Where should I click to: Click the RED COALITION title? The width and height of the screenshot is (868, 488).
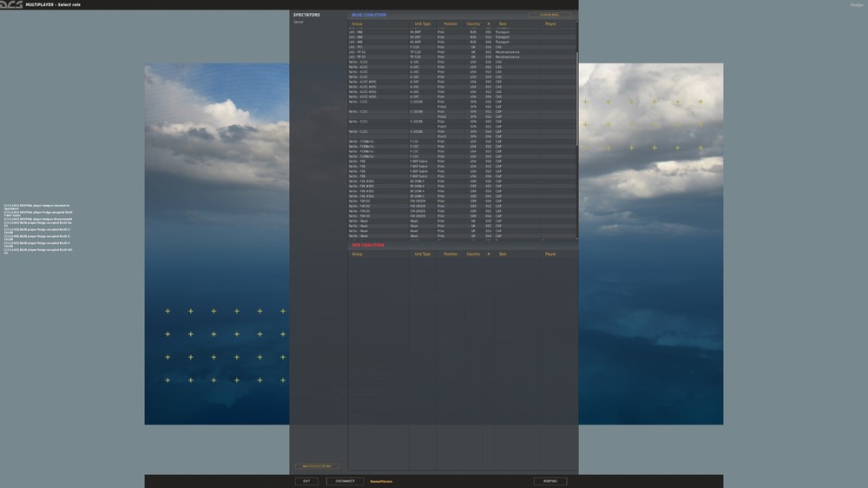pyautogui.click(x=367, y=245)
